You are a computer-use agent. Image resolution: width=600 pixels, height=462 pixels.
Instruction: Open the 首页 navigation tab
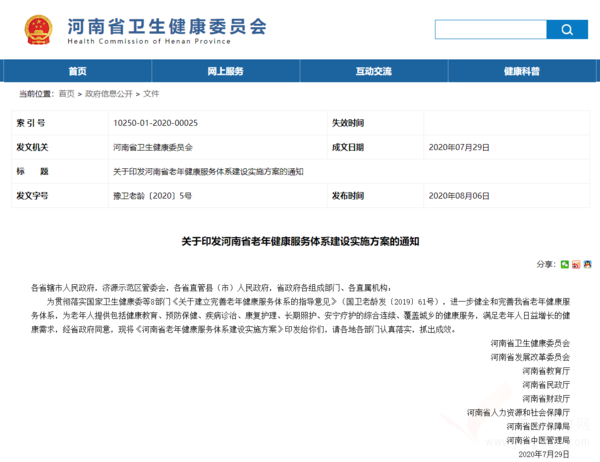coord(77,71)
